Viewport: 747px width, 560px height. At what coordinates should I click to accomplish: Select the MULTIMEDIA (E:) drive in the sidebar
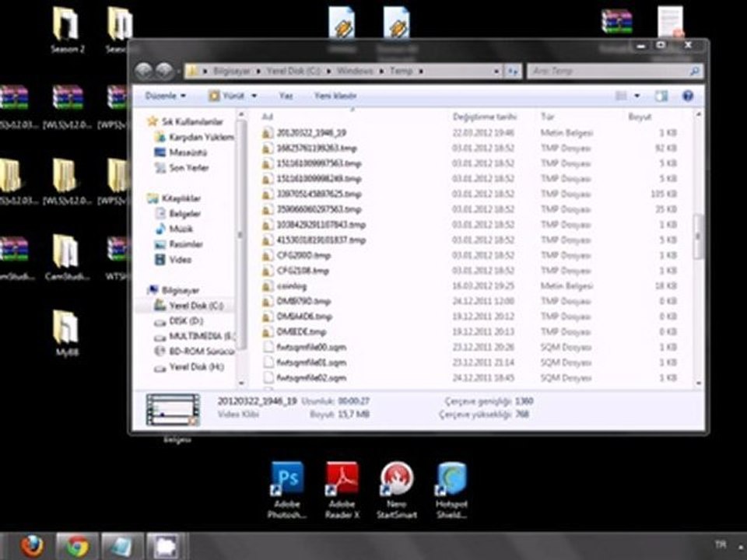[195, 336]
